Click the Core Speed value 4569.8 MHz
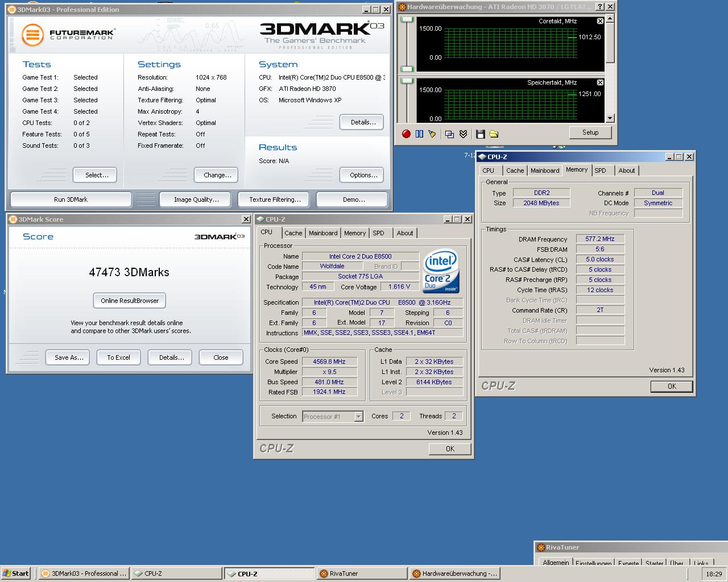The width and height of the screenshot is (728, 582). (329, 361)
